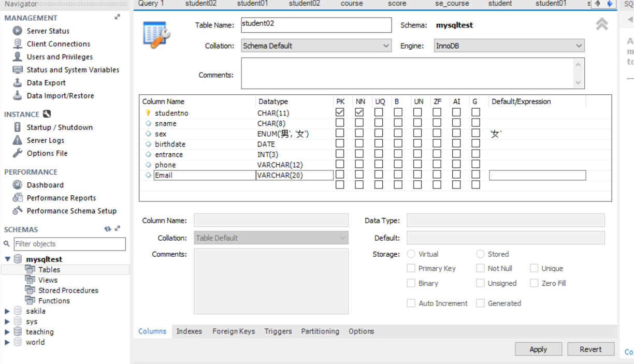634x364 pixels.
Task: Click the Views folder icon
Action: pyautogui.click(x=30, y=280)
